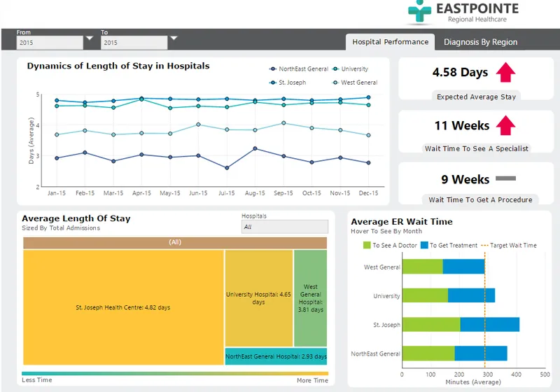Click St. Joseph Dec-15 data point
Screen dimensions: 560x392
369,97
